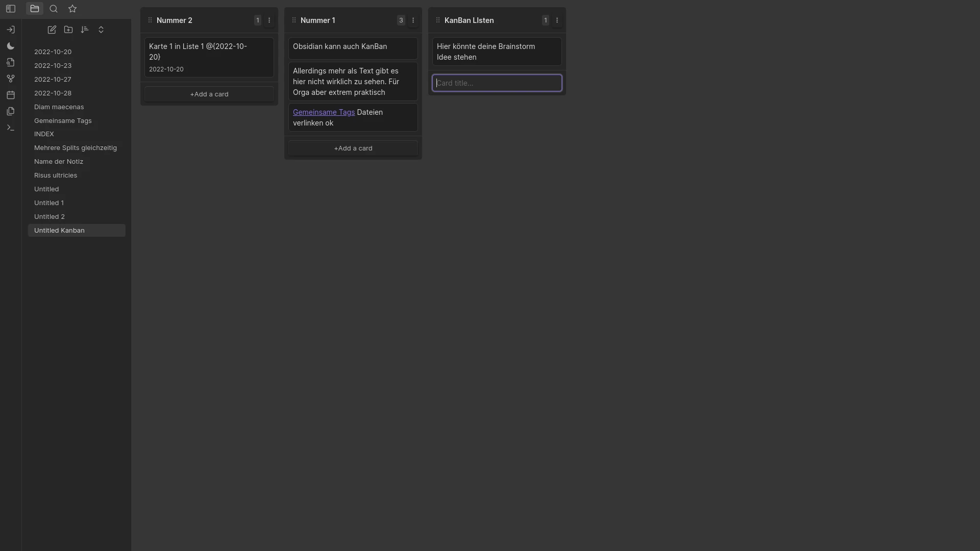Click the Nummer 1 list title
Viewport: 980px width, 551px height.
[x=318, y=20]
